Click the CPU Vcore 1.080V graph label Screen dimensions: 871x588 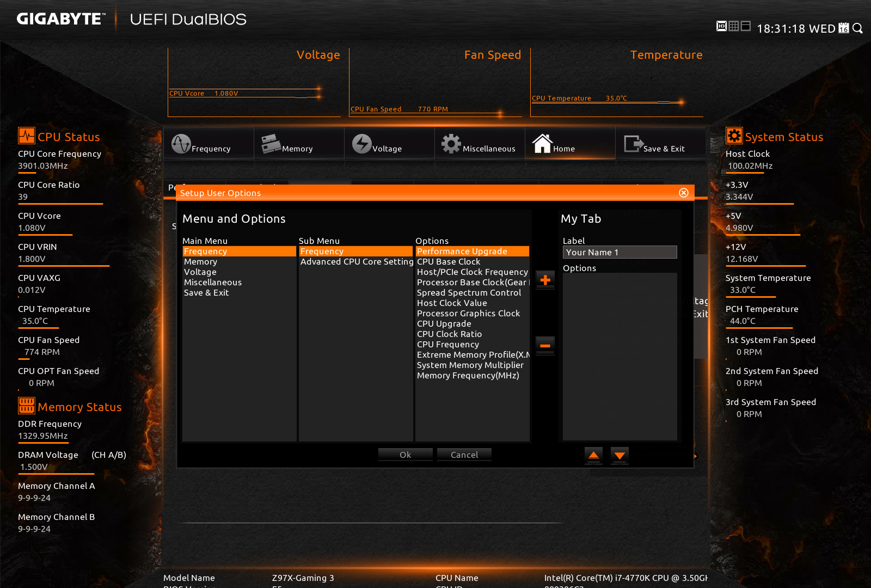pos(204,94)
